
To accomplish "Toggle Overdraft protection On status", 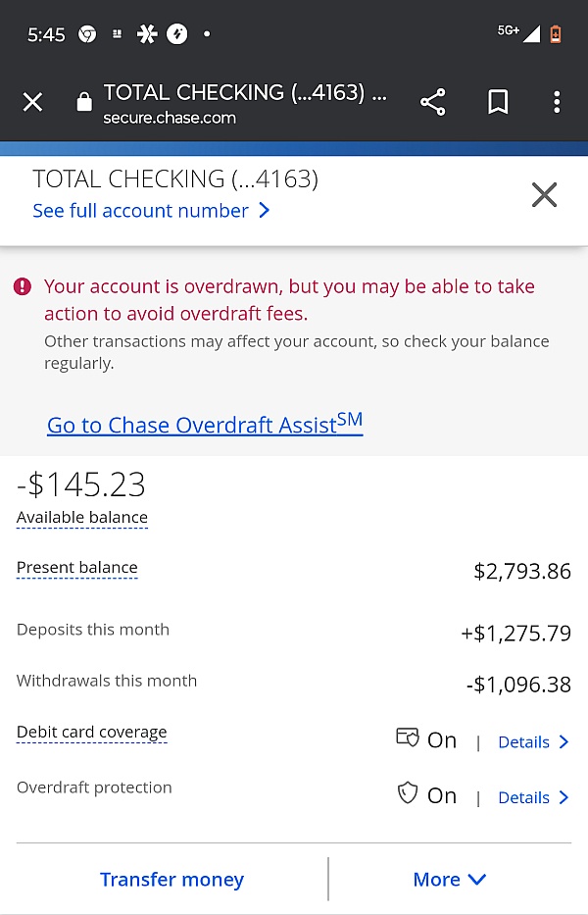I will tap(442, 795).
